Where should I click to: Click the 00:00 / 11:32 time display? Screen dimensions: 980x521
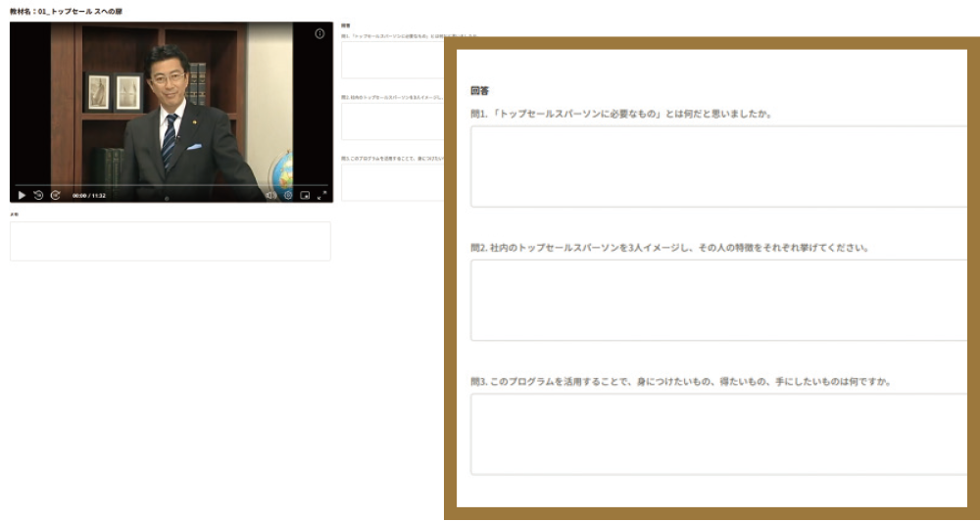point(89,196)
